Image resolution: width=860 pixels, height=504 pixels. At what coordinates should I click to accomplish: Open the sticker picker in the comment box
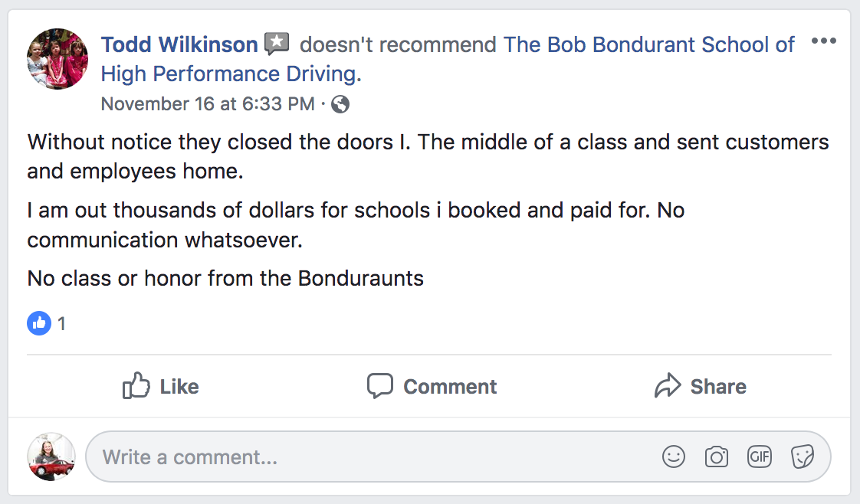pos(802,457)
